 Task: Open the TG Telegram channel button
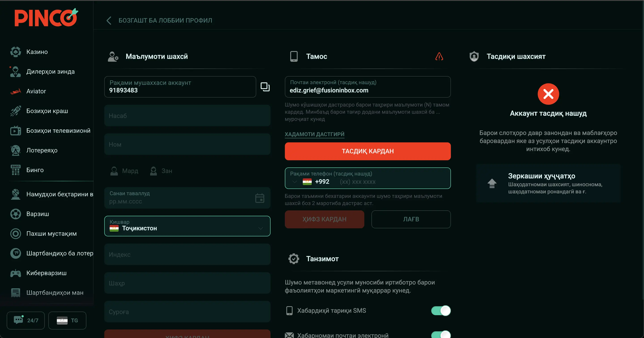pyautogui.click(x=67, y=320)
